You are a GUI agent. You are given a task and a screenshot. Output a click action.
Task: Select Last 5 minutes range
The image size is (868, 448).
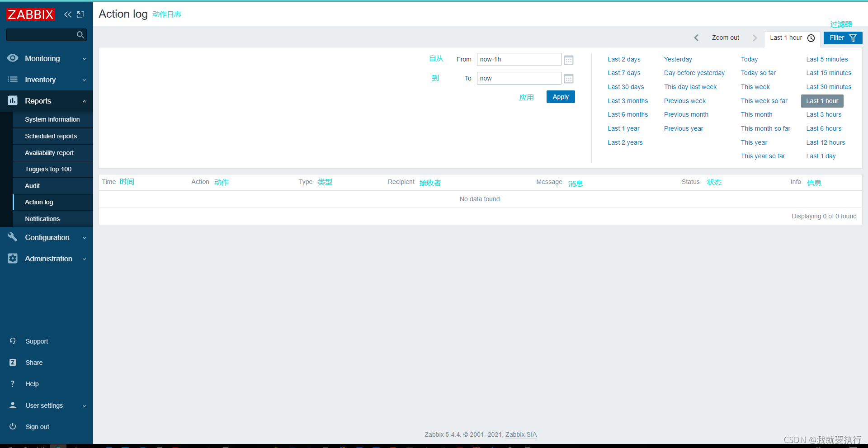(827, 59)
